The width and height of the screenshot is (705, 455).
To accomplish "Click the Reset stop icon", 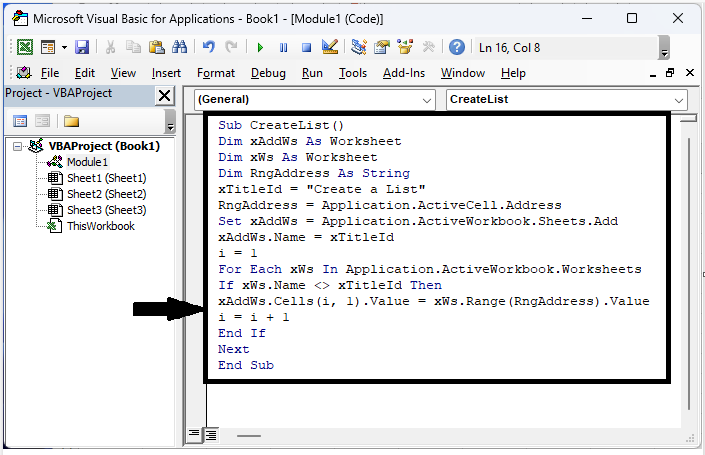I will point(307,47).
